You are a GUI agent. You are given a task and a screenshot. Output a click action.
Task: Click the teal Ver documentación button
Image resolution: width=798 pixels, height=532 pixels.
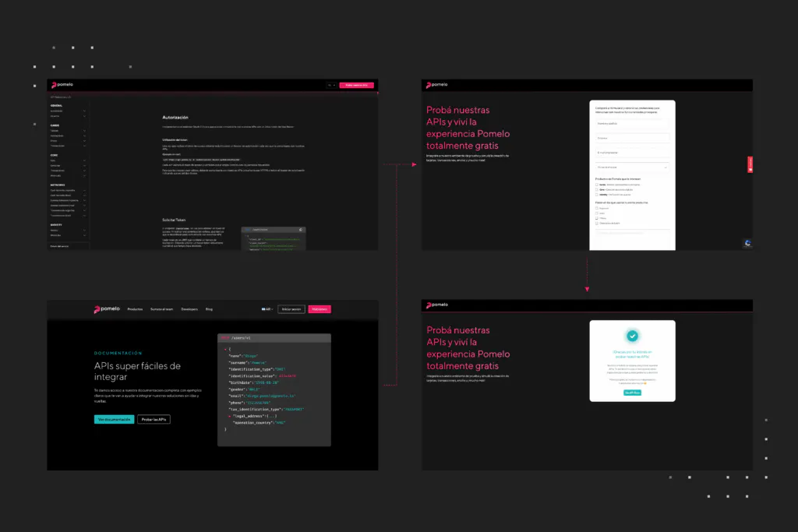(x=114, y=420)
